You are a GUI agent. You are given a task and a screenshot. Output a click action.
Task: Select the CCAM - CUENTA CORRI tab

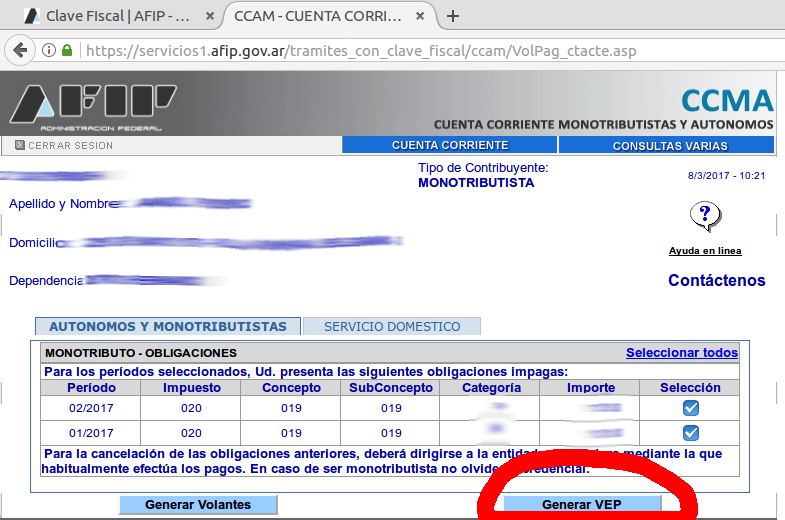(318, 16)
